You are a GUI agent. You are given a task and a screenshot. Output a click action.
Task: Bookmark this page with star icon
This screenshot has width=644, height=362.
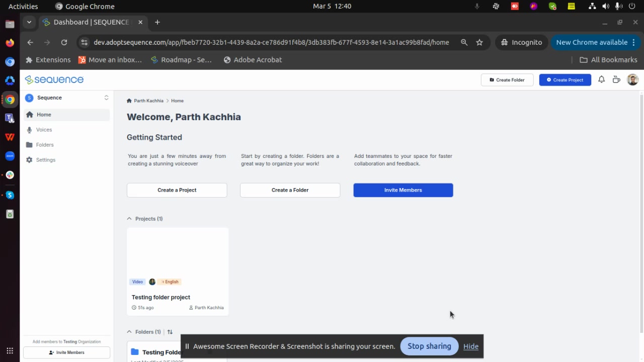click(x=479, y=42)
